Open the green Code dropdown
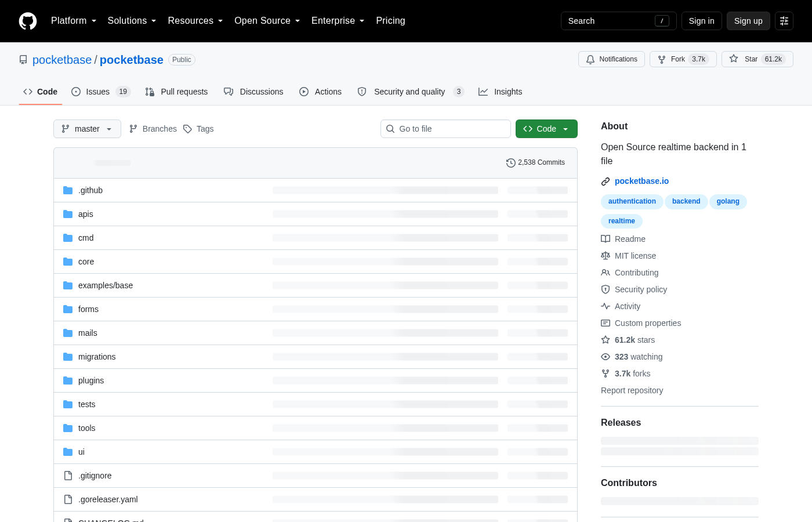This screenshot has width=812, height=522. point(546,129)
